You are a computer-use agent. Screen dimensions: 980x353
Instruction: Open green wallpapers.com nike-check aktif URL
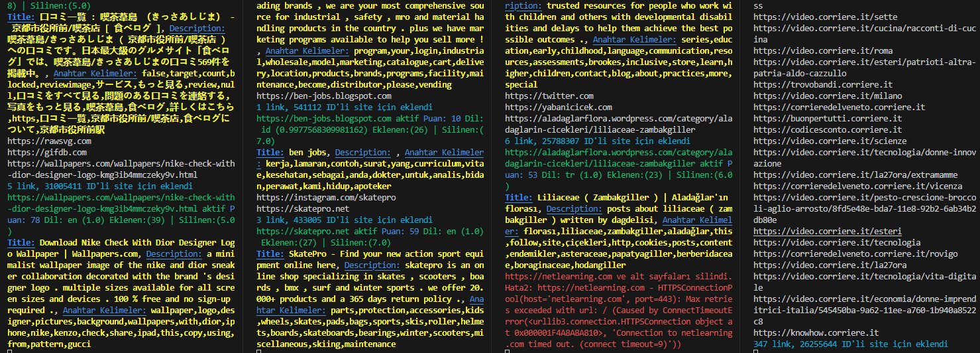[x=121, y=203]
